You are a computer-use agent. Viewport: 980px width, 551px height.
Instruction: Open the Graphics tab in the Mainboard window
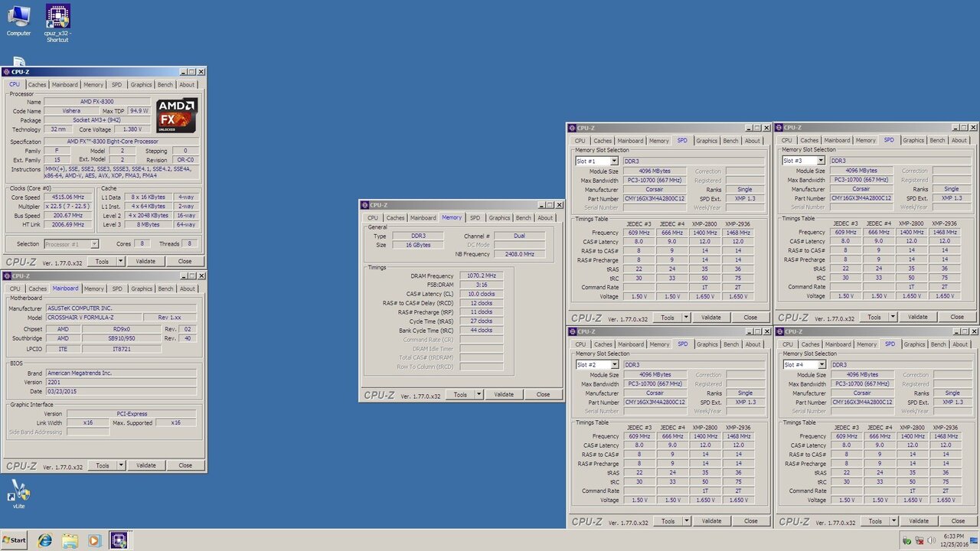(141, 289)
